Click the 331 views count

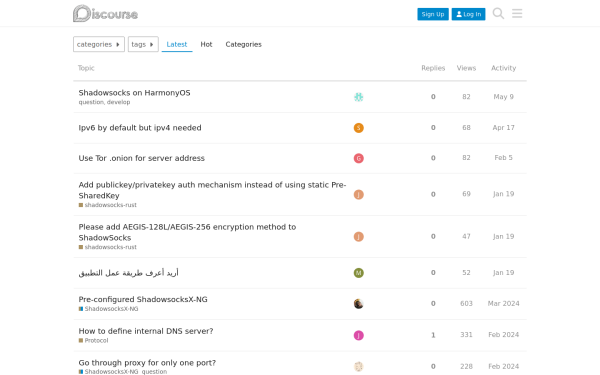[466, 335]
